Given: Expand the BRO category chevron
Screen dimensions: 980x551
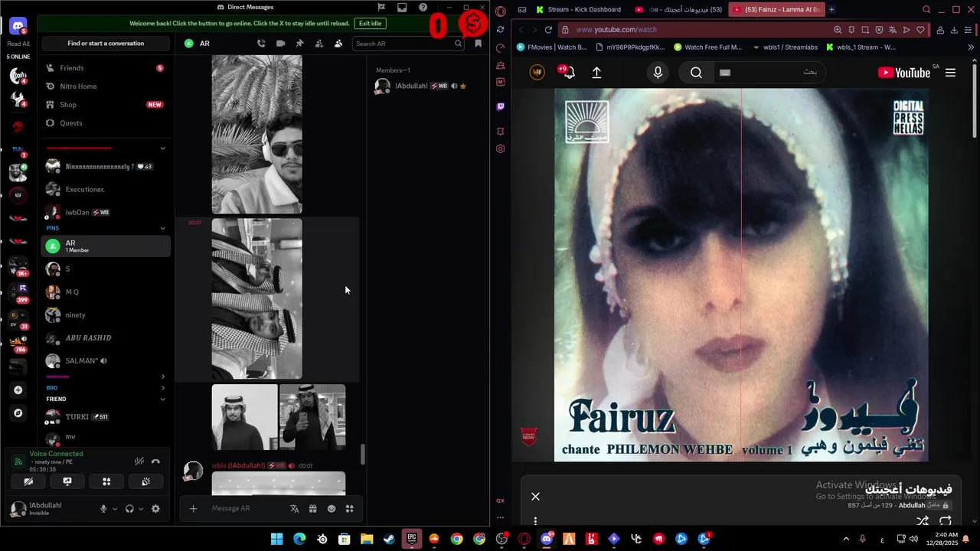Looking at the screenshot, I should pyautogui.click(x=162, y=388).
